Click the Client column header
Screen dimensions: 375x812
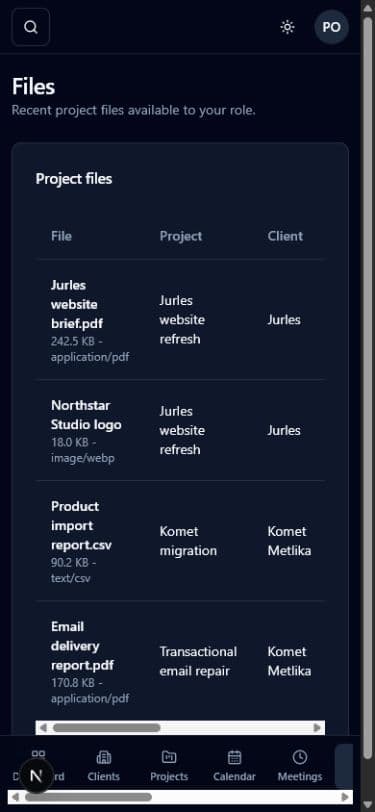285,236
